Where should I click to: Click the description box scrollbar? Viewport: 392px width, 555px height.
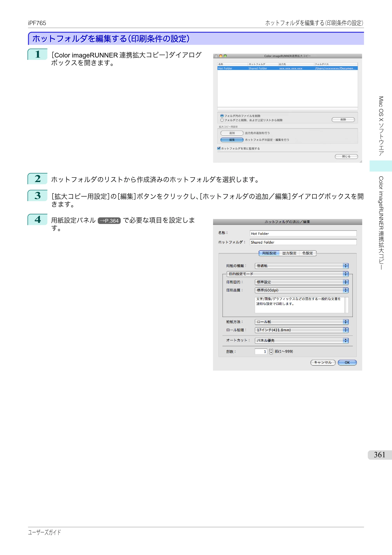pyautogui.click(x=346, y=305)
